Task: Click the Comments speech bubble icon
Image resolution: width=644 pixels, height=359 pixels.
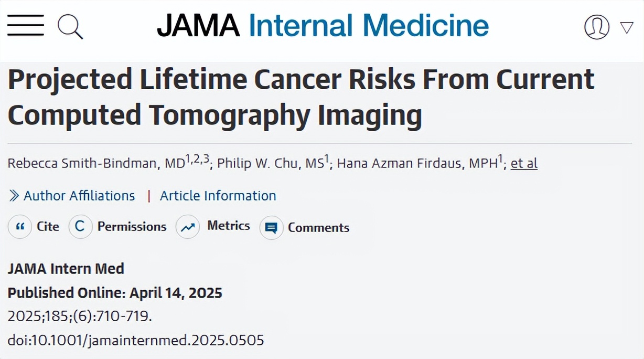Action: coord(271,228)
